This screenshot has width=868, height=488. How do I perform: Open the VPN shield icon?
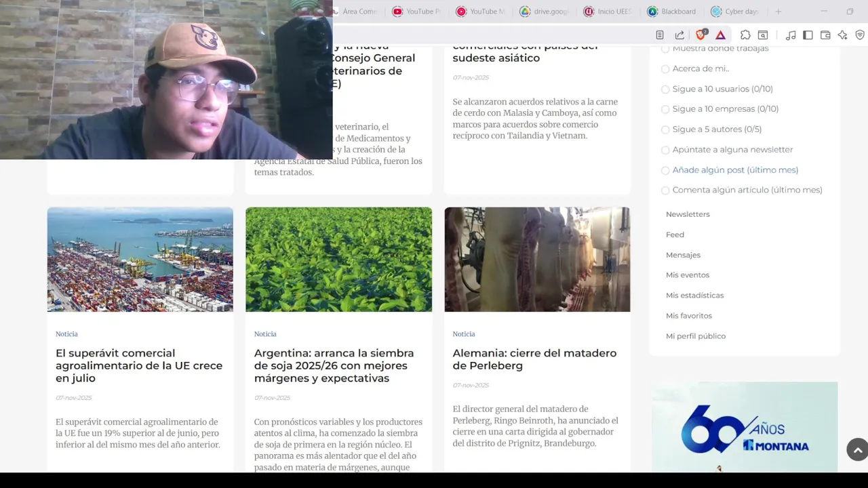coord(860,35)
